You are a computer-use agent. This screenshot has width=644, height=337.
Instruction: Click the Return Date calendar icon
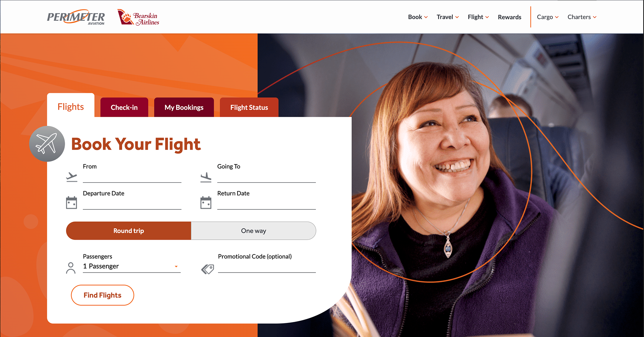[206, 202]
